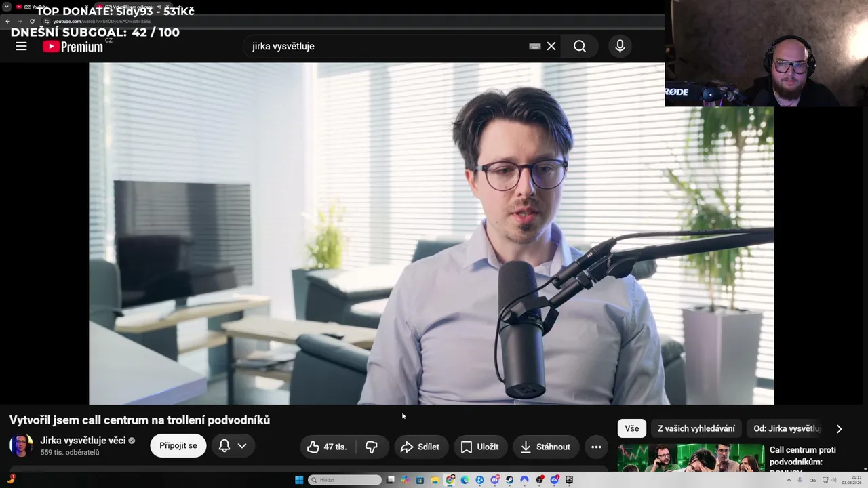The width and height of the screenshot is (868, 488).
Task: Open Jirka vysvětluje věci channel avatar
Action: point(21,445)
